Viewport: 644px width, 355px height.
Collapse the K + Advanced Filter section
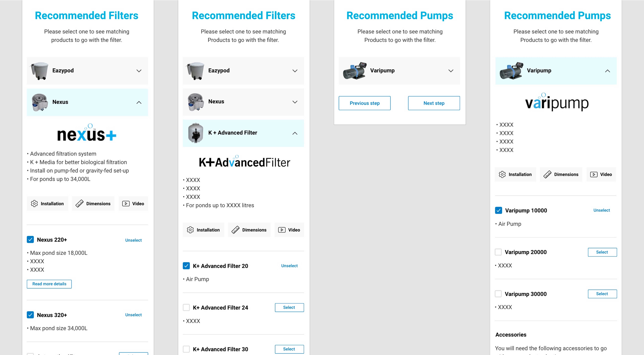(x=295, y=133)
